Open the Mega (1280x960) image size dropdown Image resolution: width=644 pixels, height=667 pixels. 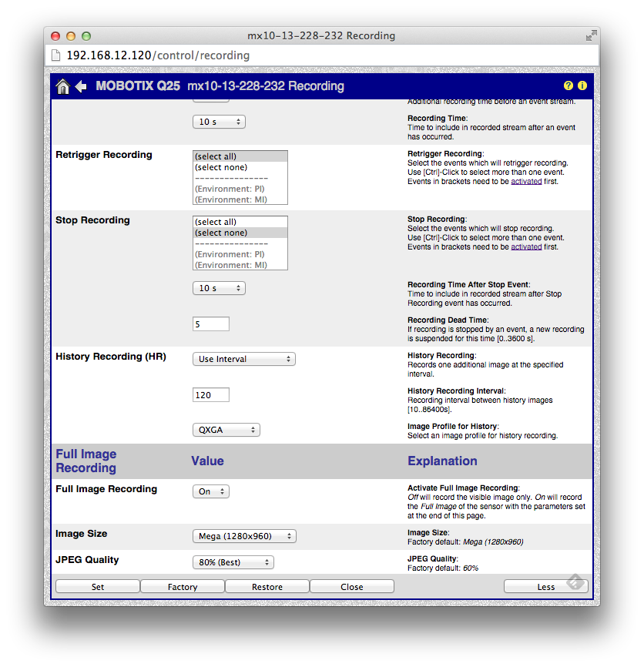pos(243,536)
